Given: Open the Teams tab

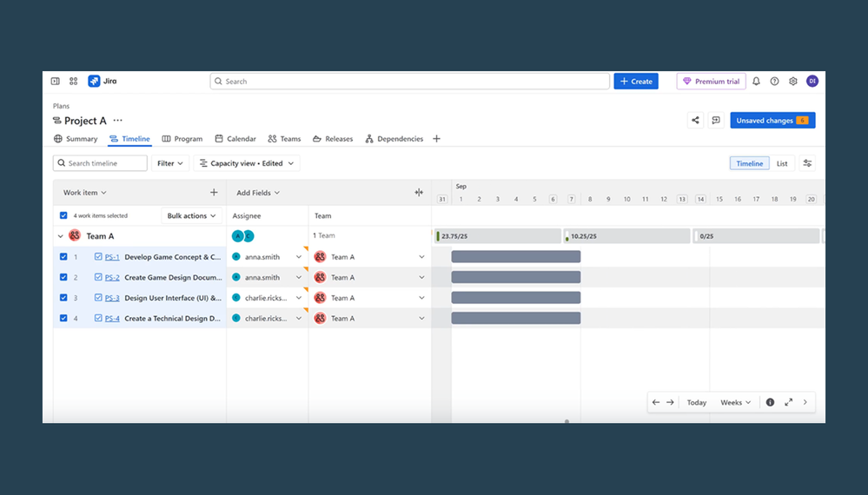Looking at the screenshot, I should [284, 139].
